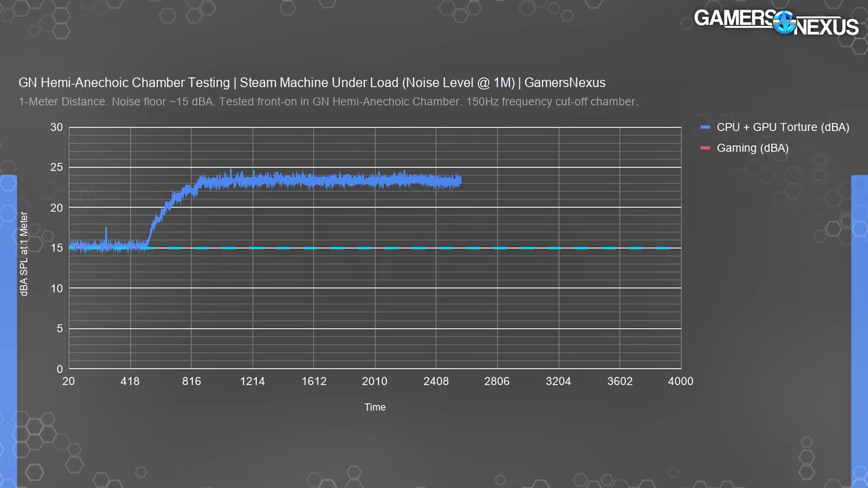868x488 pixels.
Task: Click the y-axis tick label 0
Action: tap(60, 369)
